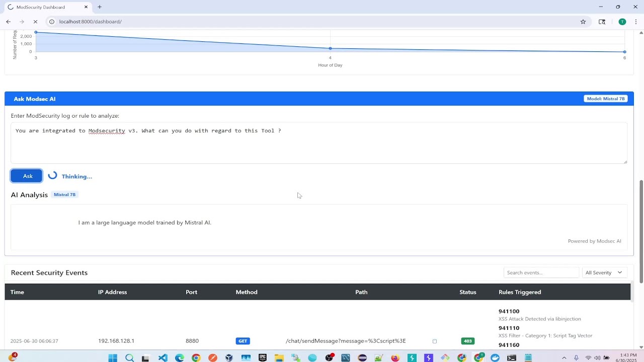Click the Method column header
This screenshot has width=644, height=362.
point(247,292)
